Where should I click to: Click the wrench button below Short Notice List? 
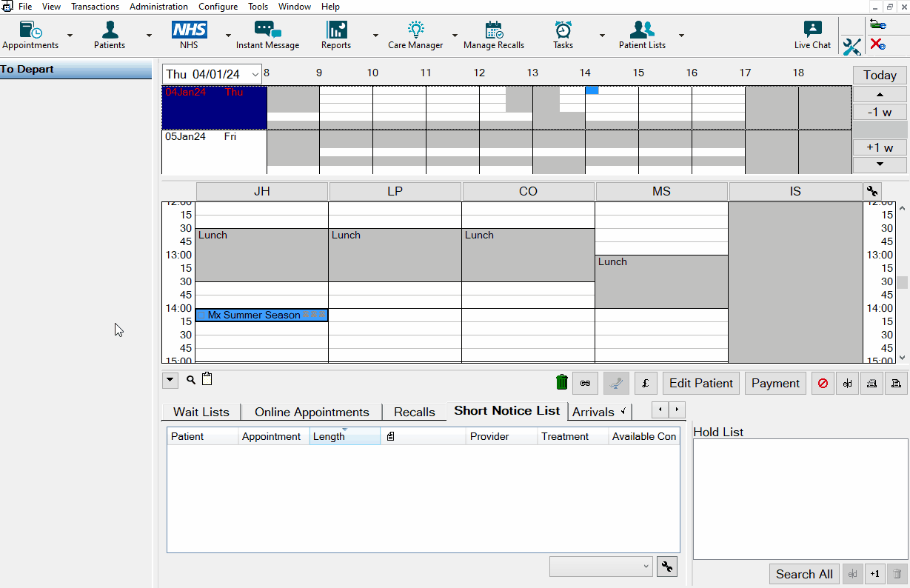(x=667, y=567)
